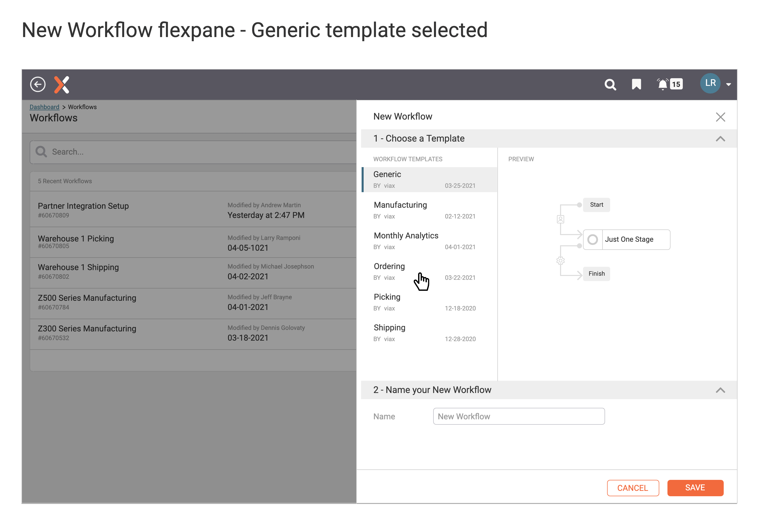Click the Manufacturing template date 02-12-2021
This screenshot has height=532, width=759.
click(x=460, y=216)
